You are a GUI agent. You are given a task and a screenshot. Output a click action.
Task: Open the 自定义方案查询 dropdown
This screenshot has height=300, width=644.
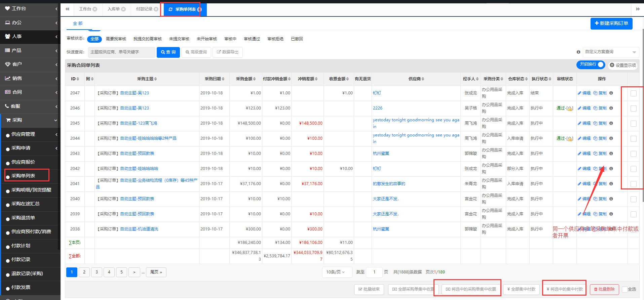coord(611,52)
